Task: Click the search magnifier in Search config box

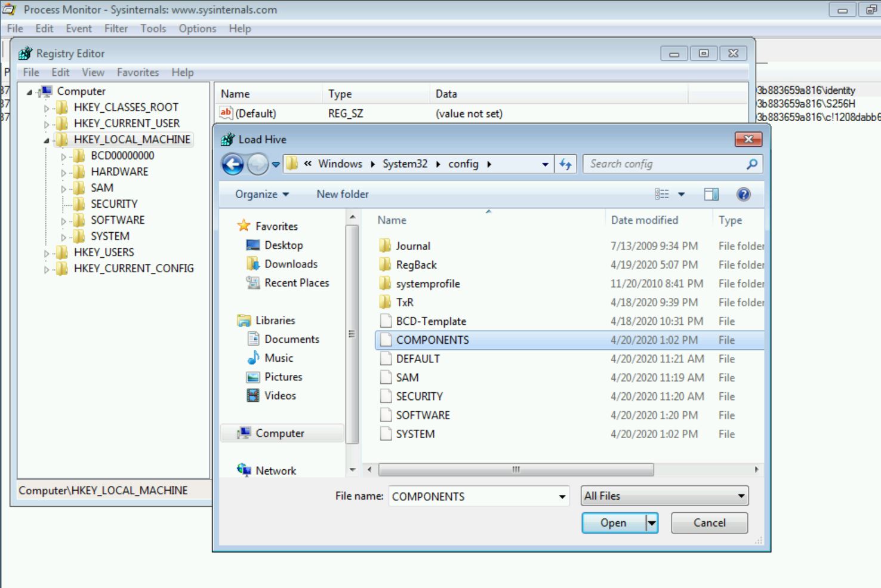Action: (751, 164)
